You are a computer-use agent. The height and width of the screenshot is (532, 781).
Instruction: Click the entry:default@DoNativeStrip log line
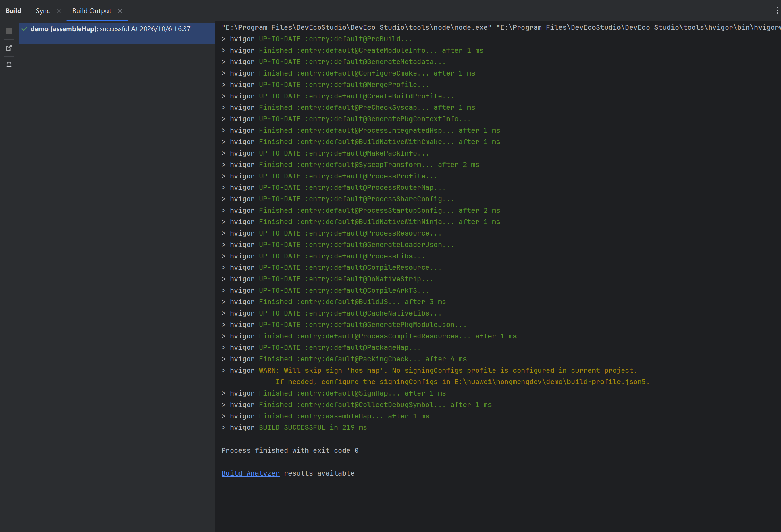[x=327, y=279]
